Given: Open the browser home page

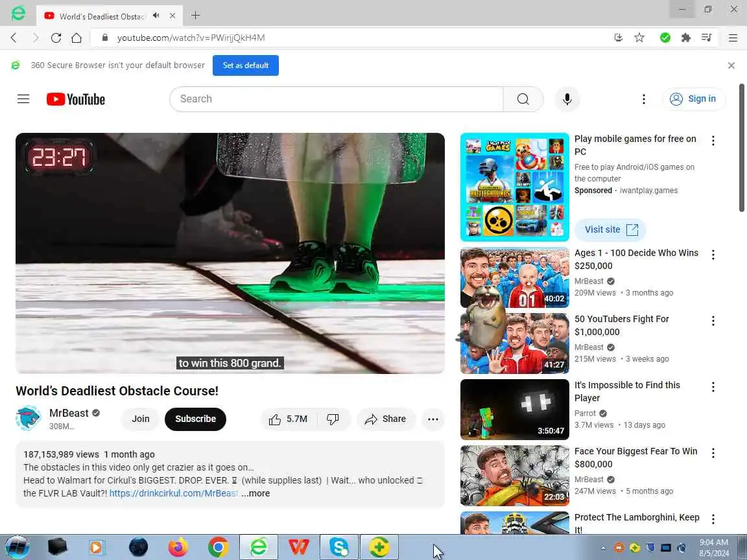Looking at the screenshot, I should coord(77,38).
